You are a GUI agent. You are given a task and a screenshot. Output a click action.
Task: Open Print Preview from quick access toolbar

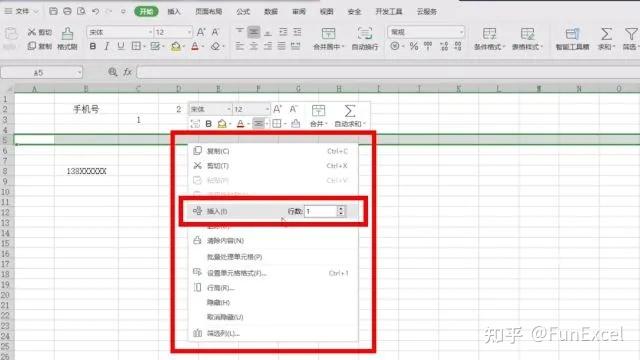[81, 11]
